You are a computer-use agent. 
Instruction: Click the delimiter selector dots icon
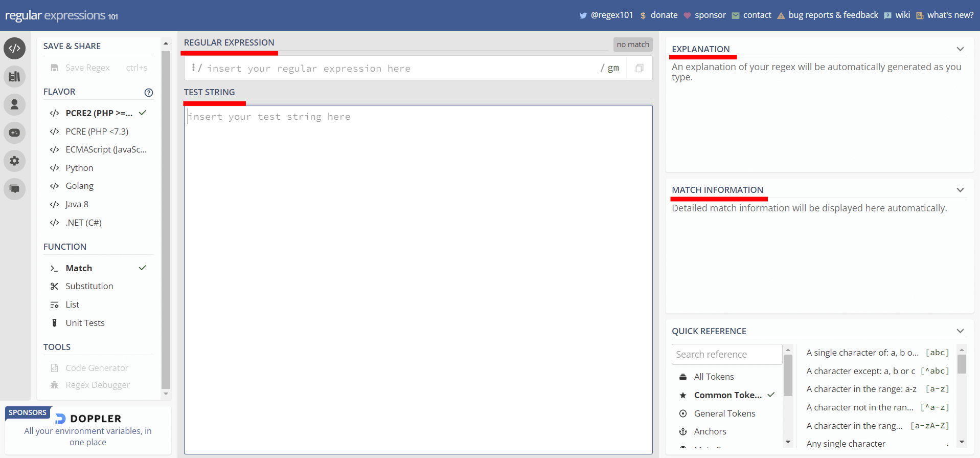(x=193, y=68)
